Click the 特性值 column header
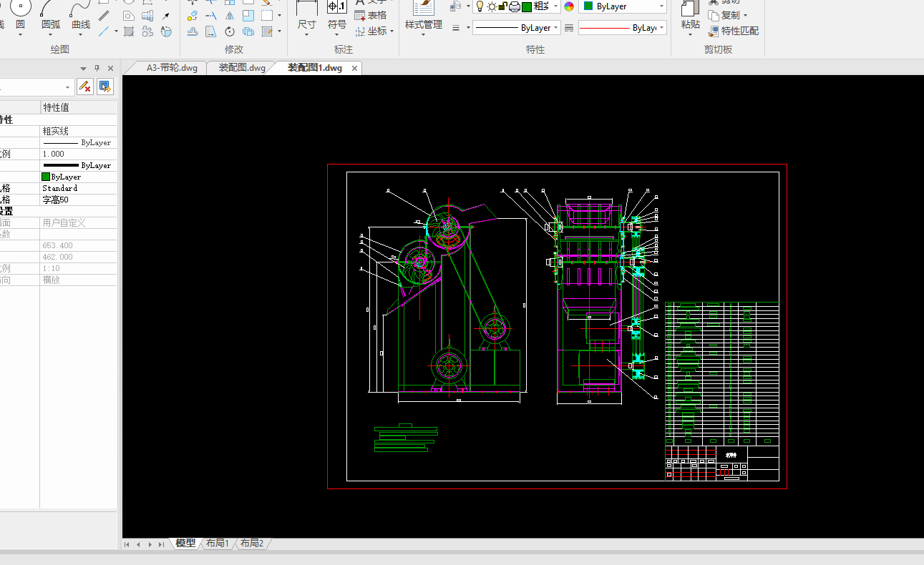 tap(77, 107)
